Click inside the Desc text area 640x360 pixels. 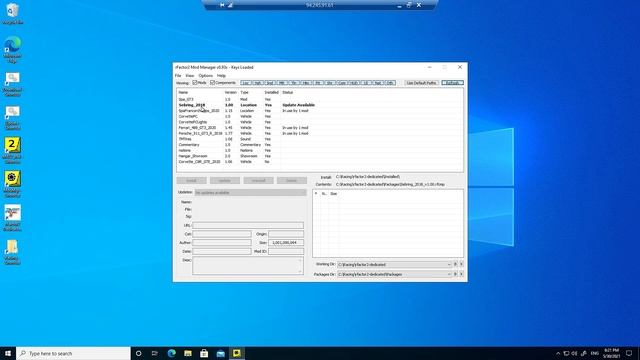(248, 266)
